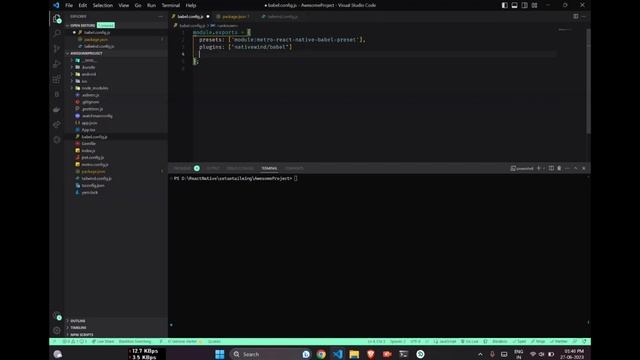The height and width of the screenshot is (360, 640).
Task: Open the Accounts icon at sidebar bottom
Action: click(x=57, y=316)
